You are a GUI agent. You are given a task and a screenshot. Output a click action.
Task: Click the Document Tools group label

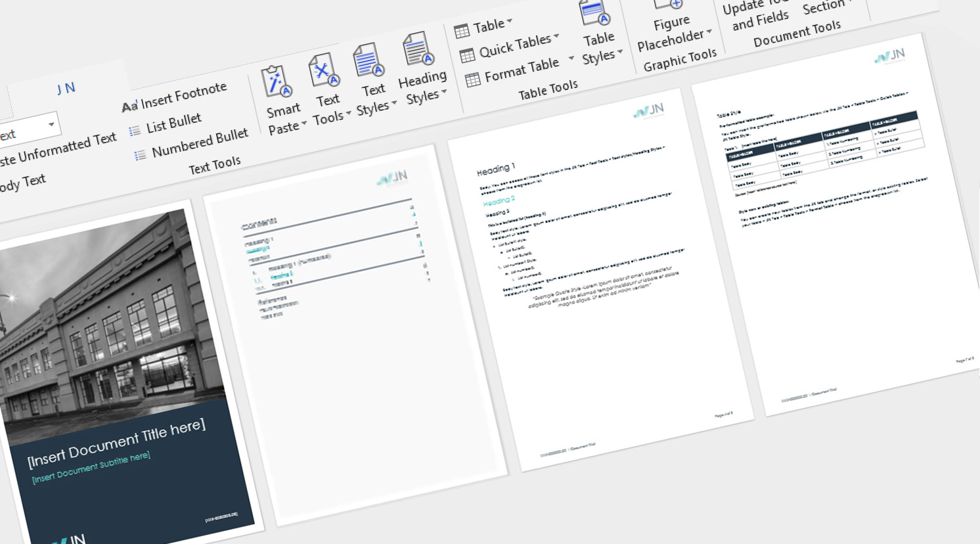[797, 34]
